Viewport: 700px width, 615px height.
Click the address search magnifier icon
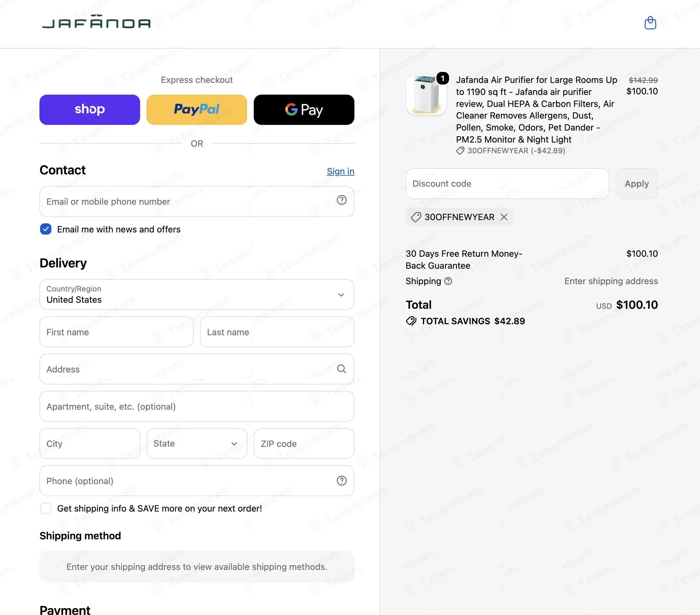pyautogui.click(x=341, y=369)
